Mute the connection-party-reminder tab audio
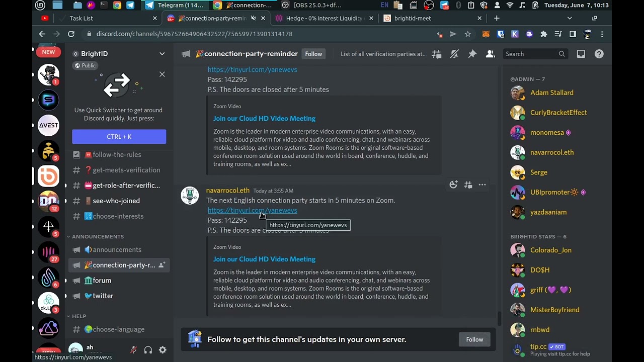 pyautogui.click(x=253, y=18)
